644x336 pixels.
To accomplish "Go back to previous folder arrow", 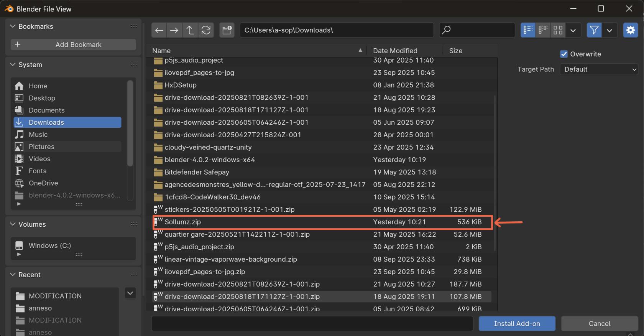I will [159, 30].
